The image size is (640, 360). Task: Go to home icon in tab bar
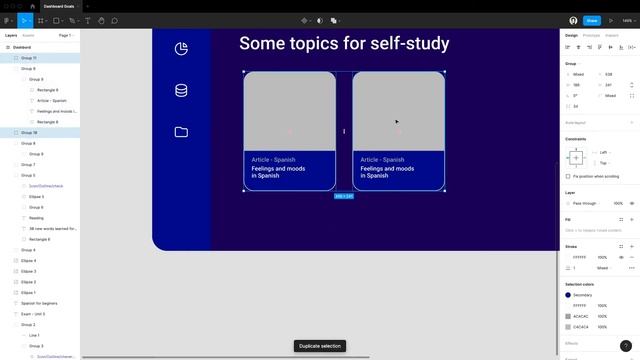[x=33, y=6]
